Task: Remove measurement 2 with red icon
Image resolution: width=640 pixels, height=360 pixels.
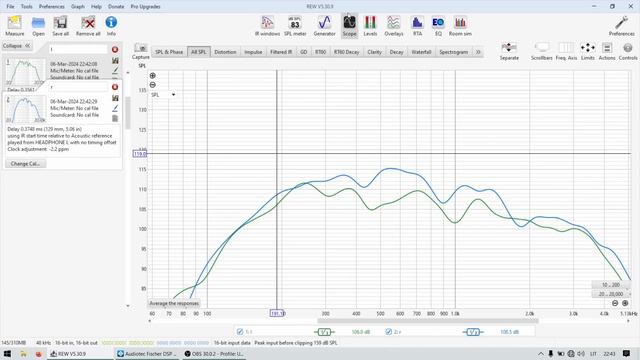Action: coord(115,87)
